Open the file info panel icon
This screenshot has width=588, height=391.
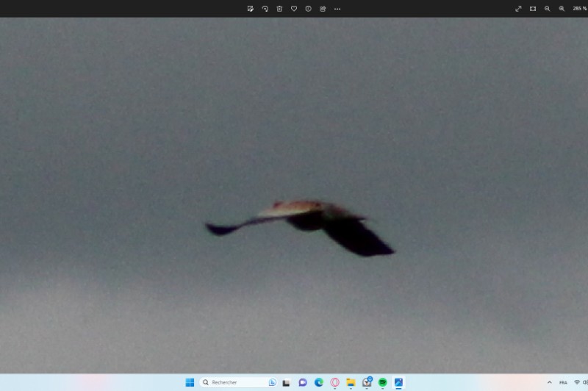[308, 9]
